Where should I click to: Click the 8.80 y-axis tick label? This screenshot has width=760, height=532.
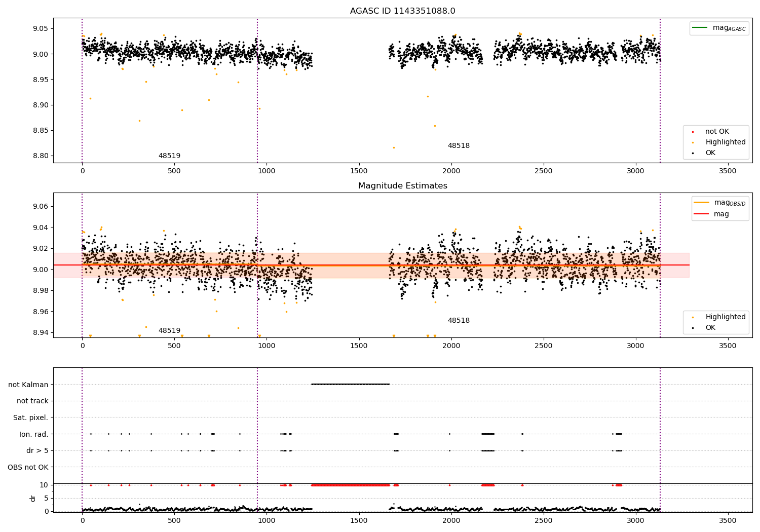[41, 156]
